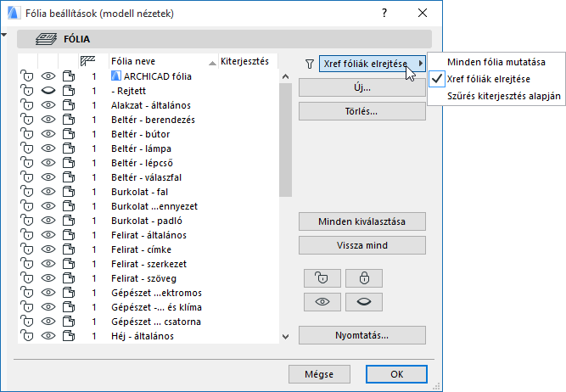566x392 pixels.
Task: Click the lock icon on Alakzat - általános
Action: tap(26, 104)
